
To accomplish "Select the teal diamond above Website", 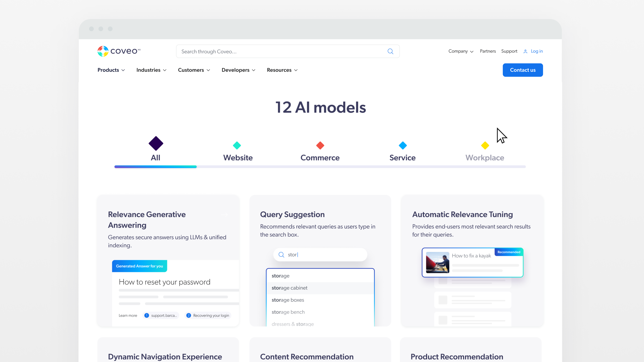I will (237, 145).
